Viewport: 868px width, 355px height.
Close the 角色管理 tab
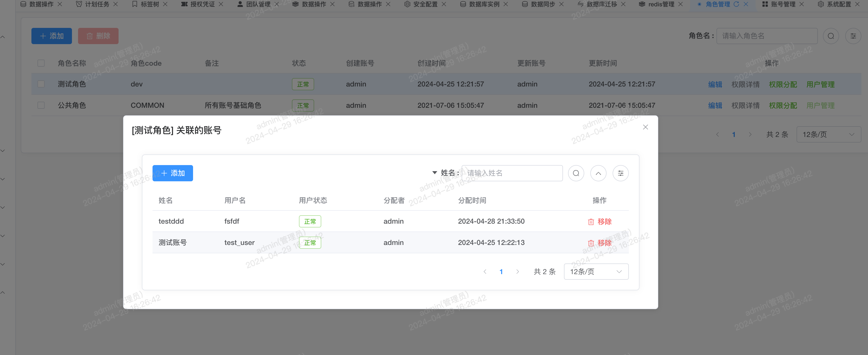[746, 4]
